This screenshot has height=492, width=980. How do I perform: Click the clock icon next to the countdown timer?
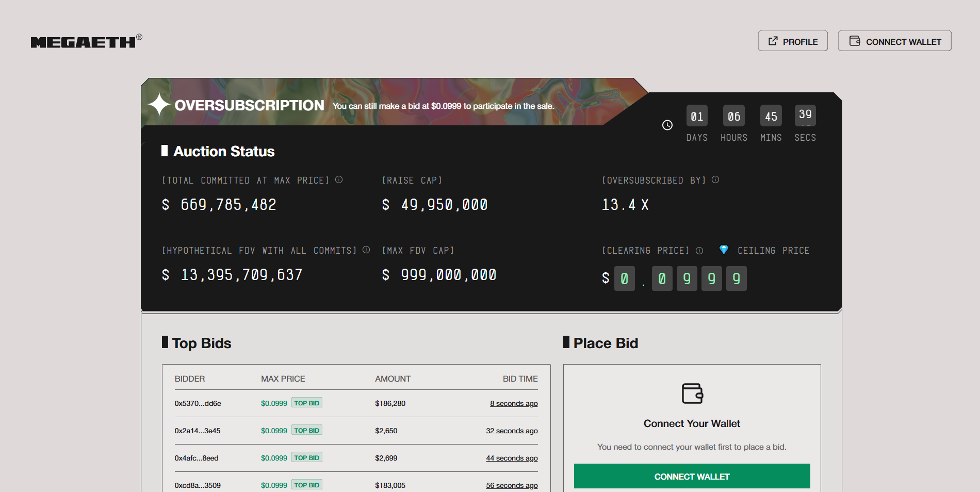[667, 125]
